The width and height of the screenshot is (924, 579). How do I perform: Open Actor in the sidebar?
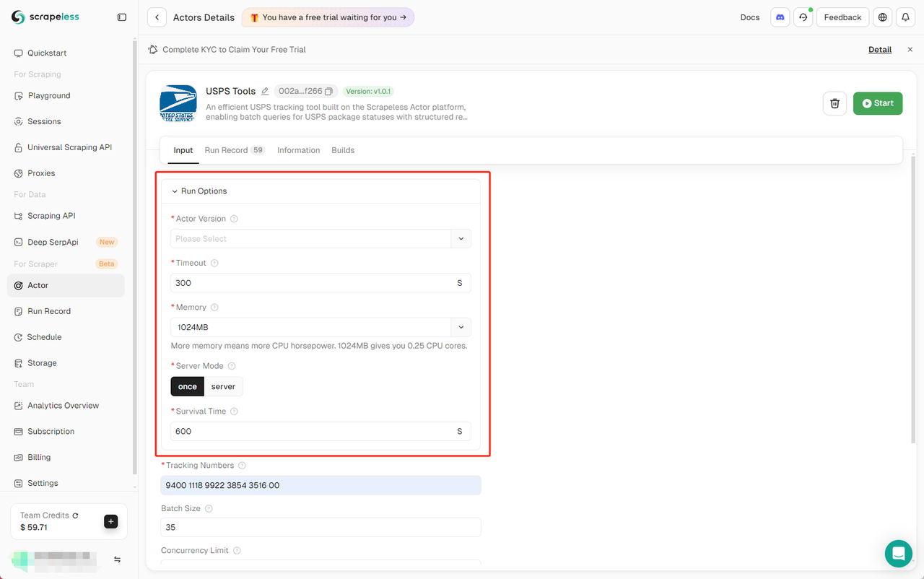[x=66, y=286]
